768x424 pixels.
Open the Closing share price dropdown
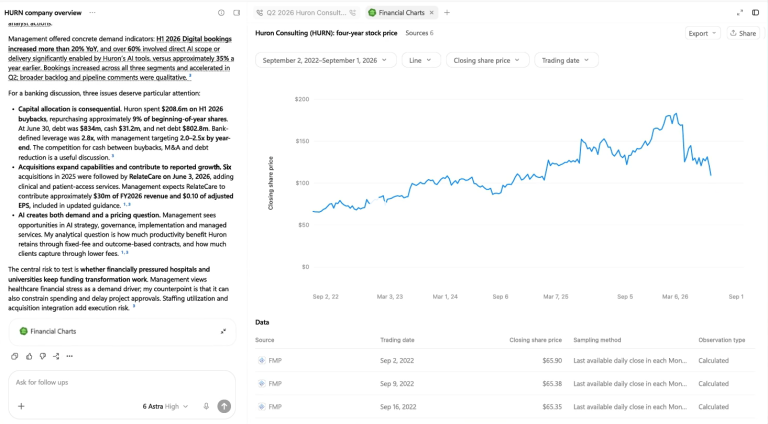pos(487,60)
